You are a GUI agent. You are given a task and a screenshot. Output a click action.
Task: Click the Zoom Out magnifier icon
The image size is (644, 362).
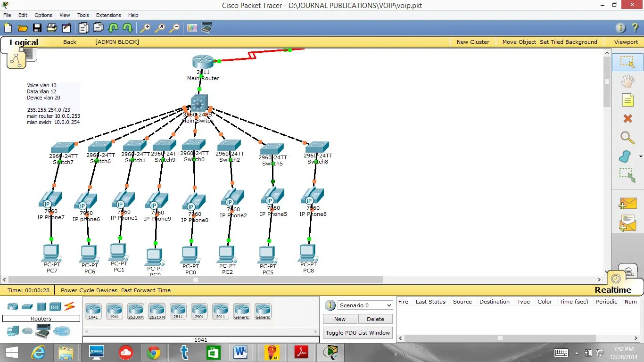[x=174, y=28]
